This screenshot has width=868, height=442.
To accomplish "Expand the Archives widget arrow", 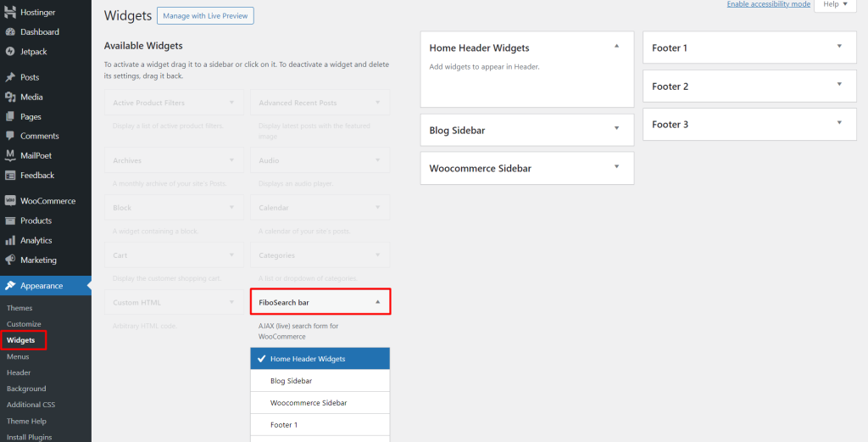I will (x=232, y=160).
